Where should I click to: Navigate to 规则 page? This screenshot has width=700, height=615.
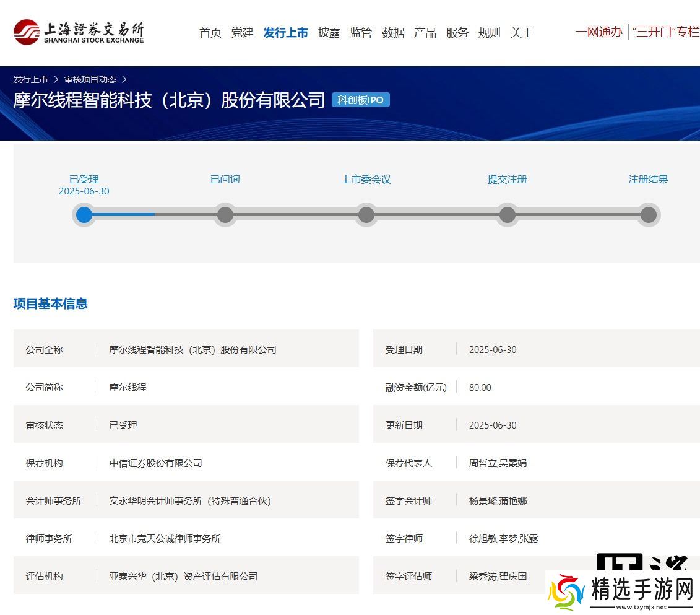point(489,33)
